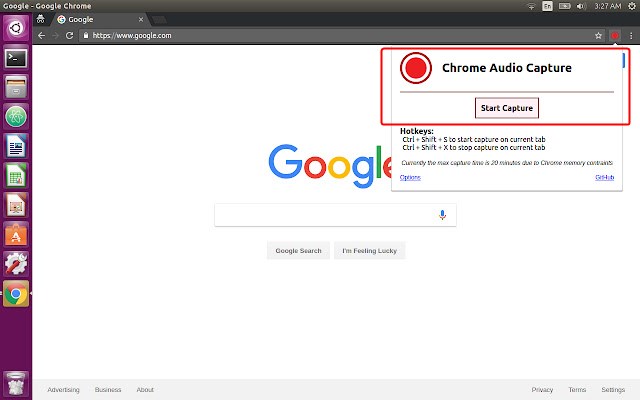Focus the address bar showing https://www.google.com

tap(335, 36)
